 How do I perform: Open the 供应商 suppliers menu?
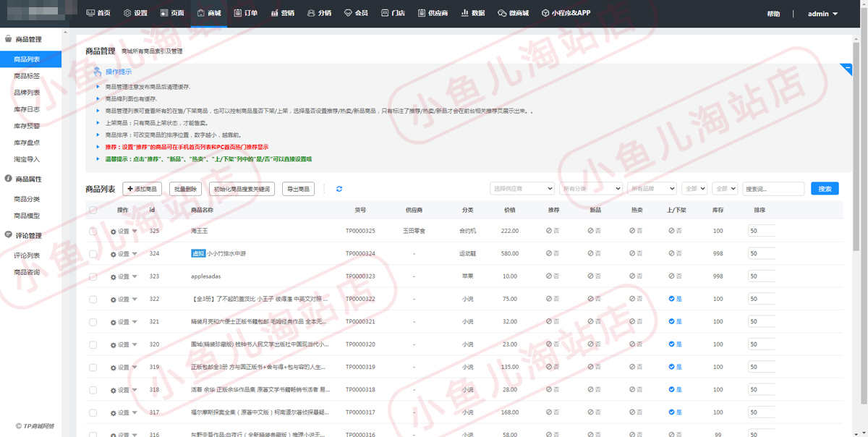[x=433, y=13]
